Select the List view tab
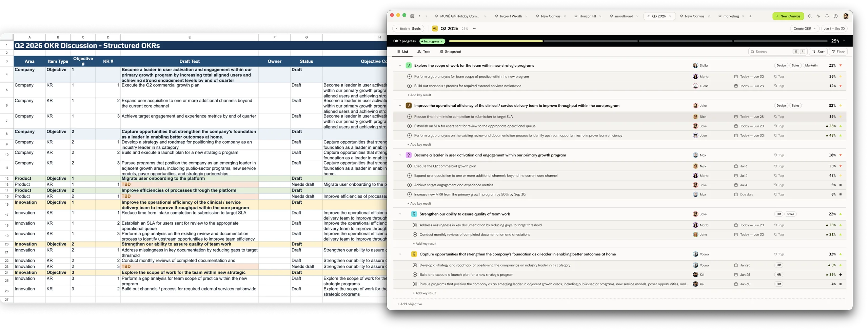The image size is (868, 330). pos(402,51)
